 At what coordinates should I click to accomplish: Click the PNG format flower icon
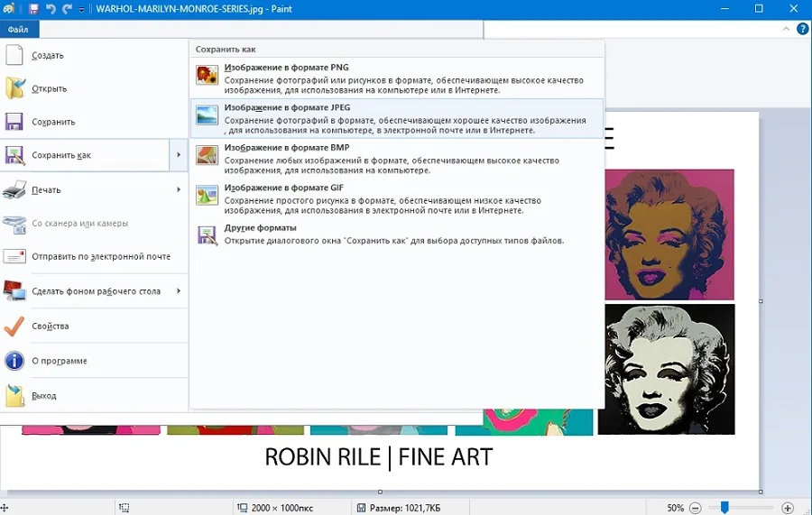point(207,75)
